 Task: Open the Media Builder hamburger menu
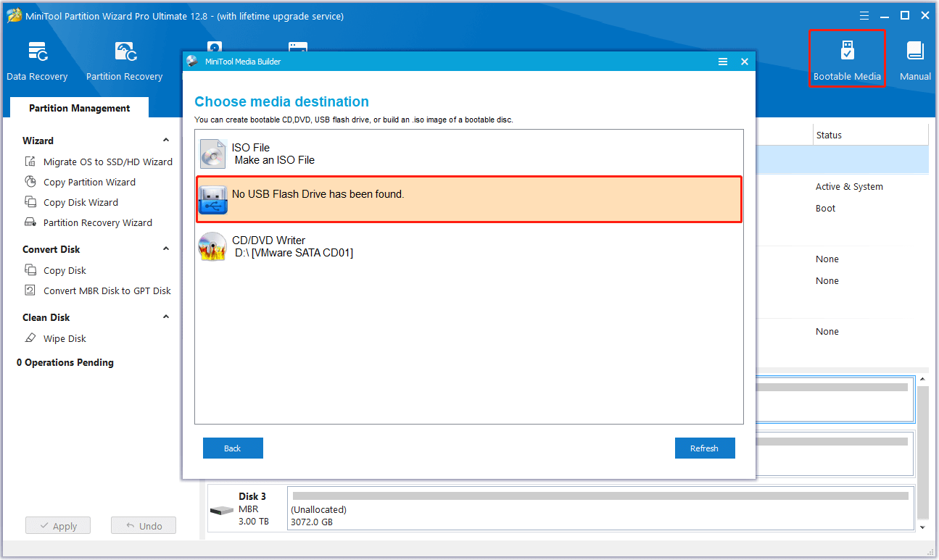(x=723, y=62)
